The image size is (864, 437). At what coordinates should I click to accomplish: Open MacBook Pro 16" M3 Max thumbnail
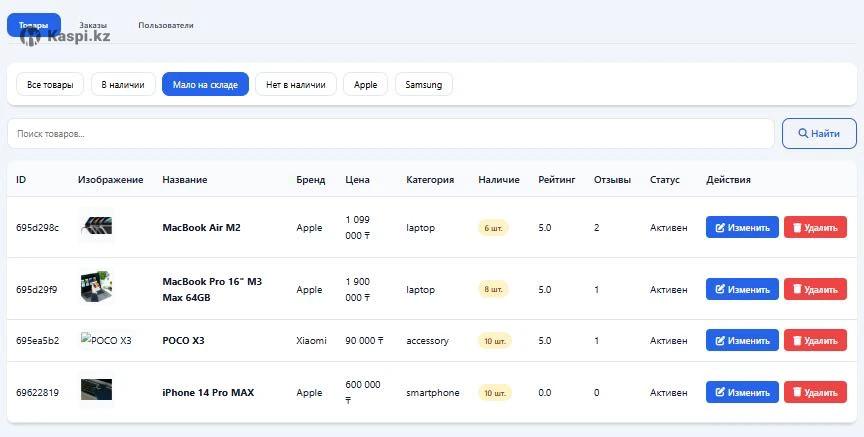96,288
